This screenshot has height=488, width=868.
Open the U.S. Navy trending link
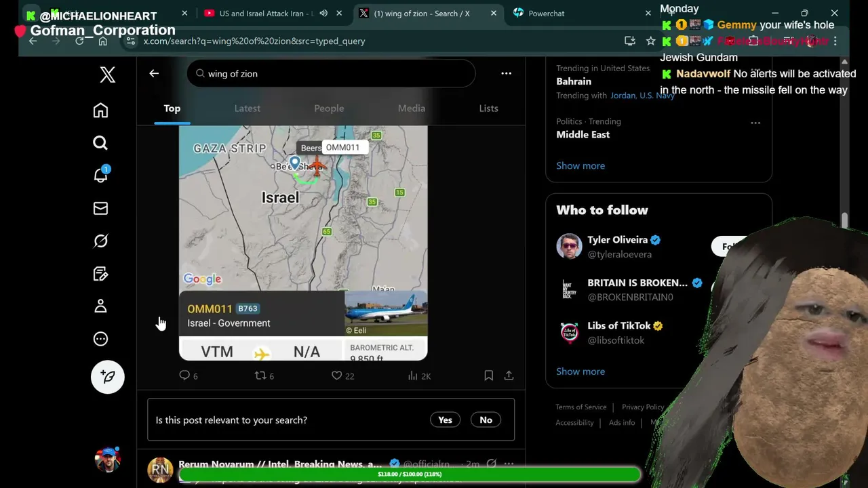656,96
